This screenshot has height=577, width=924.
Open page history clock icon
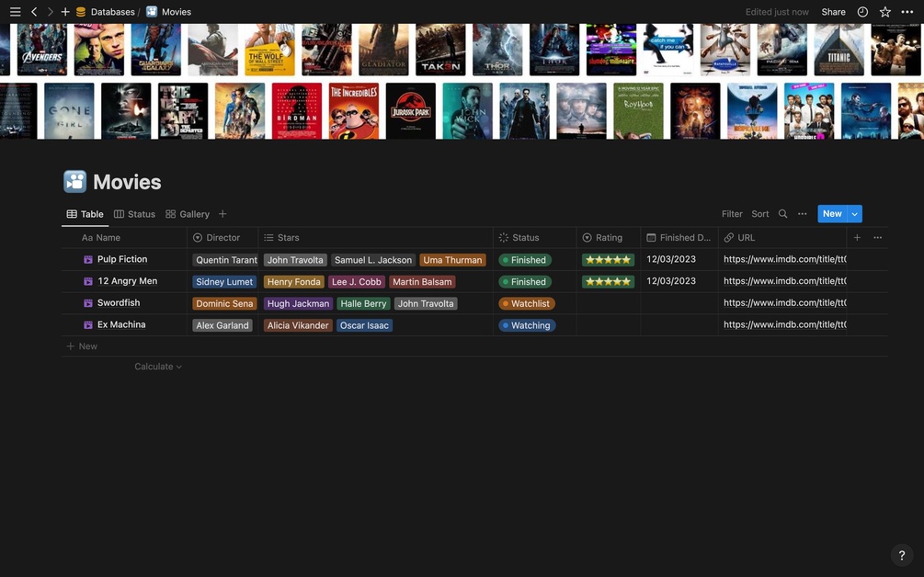coord(862,12)
